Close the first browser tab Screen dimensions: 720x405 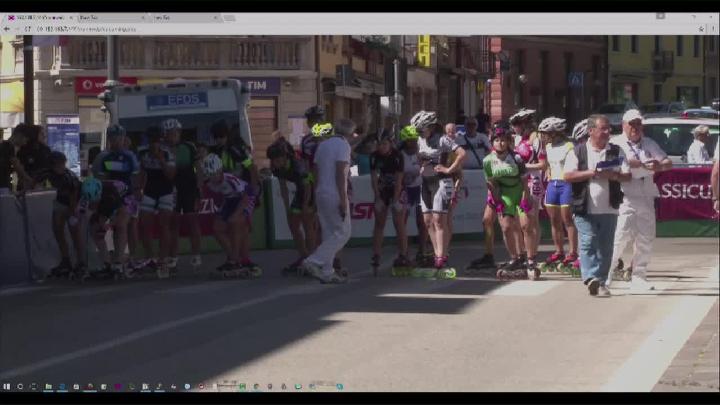[x=70, y=17]
